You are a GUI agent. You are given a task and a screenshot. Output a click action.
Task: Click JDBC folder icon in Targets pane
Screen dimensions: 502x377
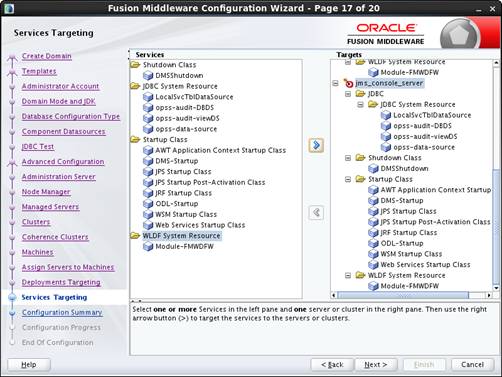[360, 94]
